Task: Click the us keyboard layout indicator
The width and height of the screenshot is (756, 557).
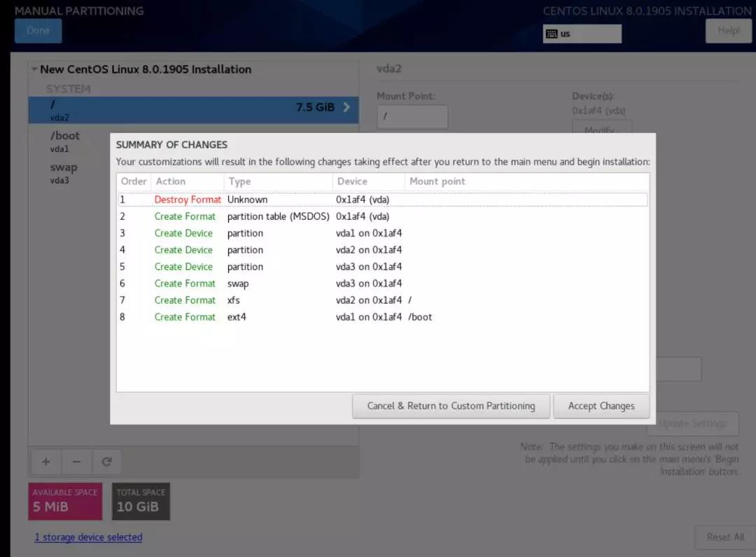Action: tap(582, 34)
